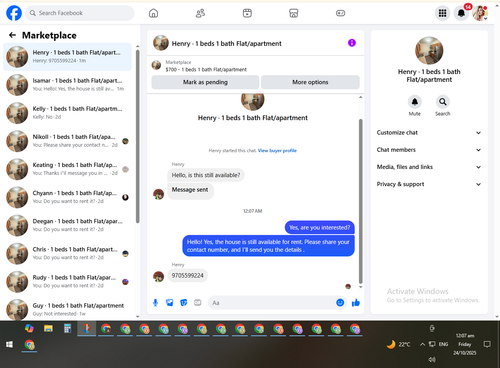Go back from Marketplace with the arrow

click(x=12, y=35)
